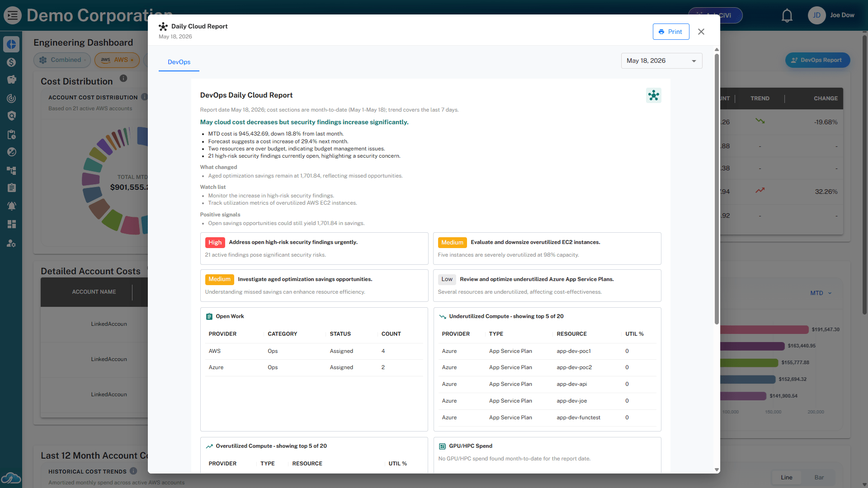The height and width of the screenshot is (488, 868).
Task: Open the radar target sidebar icon
Action: (x=11, y=98)
